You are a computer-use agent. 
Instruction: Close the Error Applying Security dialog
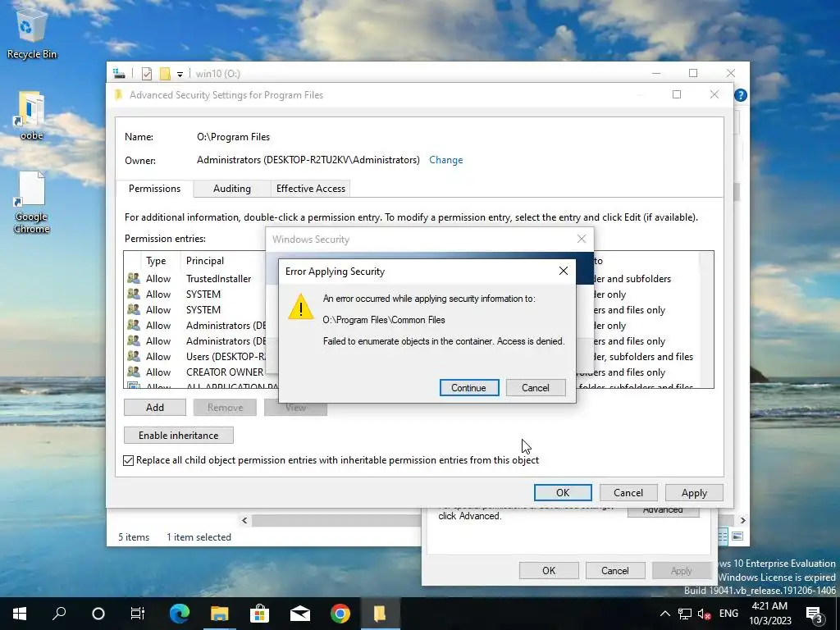coord(563,271)
